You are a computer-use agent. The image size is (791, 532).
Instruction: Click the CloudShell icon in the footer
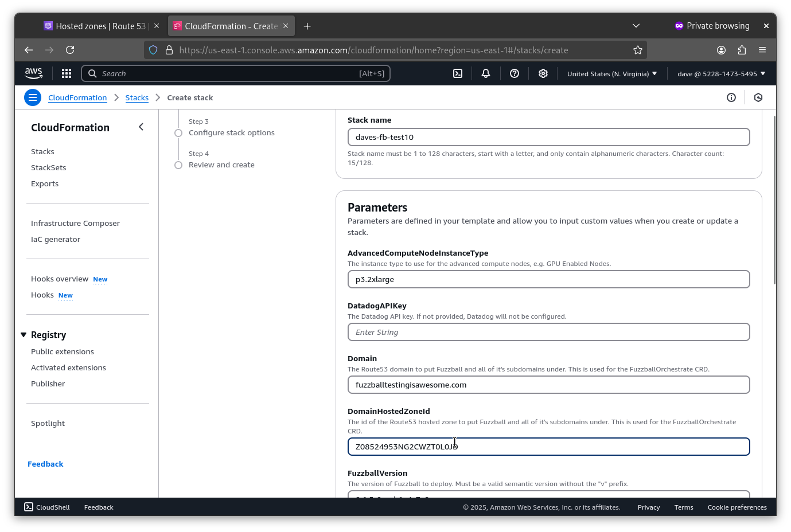(29, 507)
